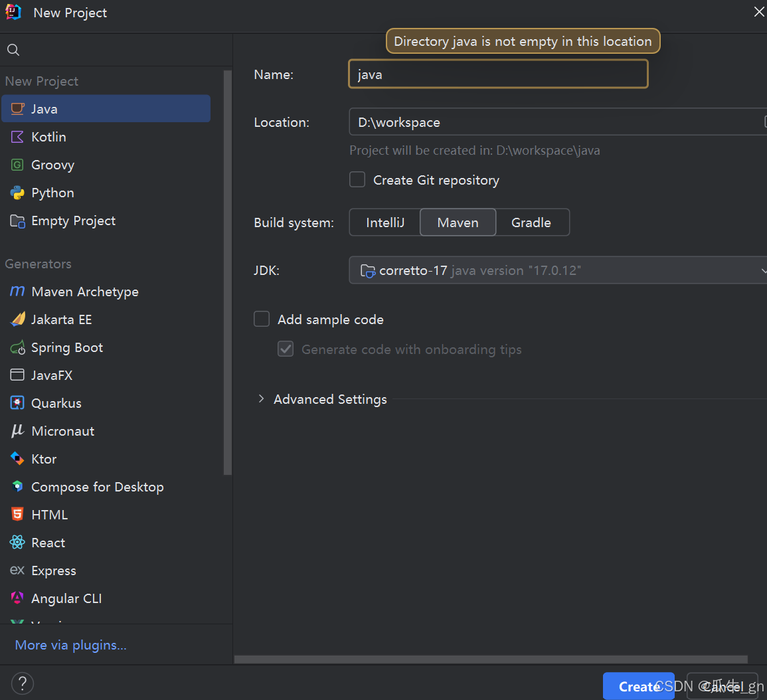Click 'Project will be created in' hint
The image size is (767, 700).
(x=475, y=150)
